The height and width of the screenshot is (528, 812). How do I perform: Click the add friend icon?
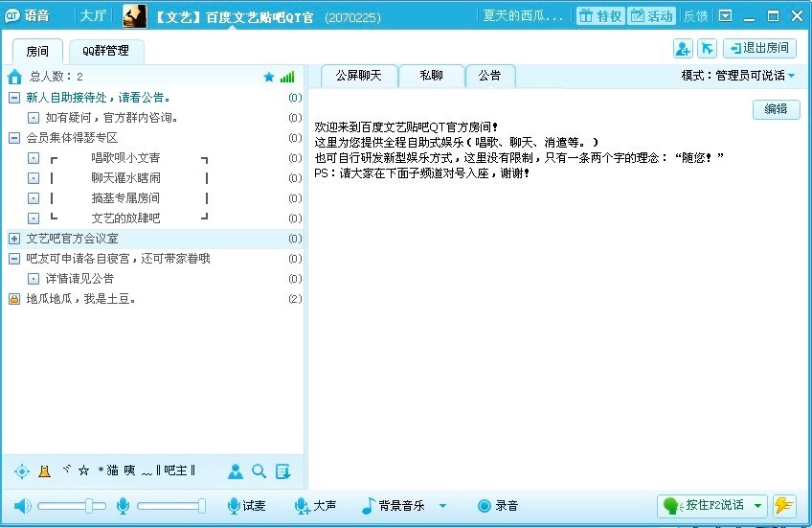coord(683,49)
